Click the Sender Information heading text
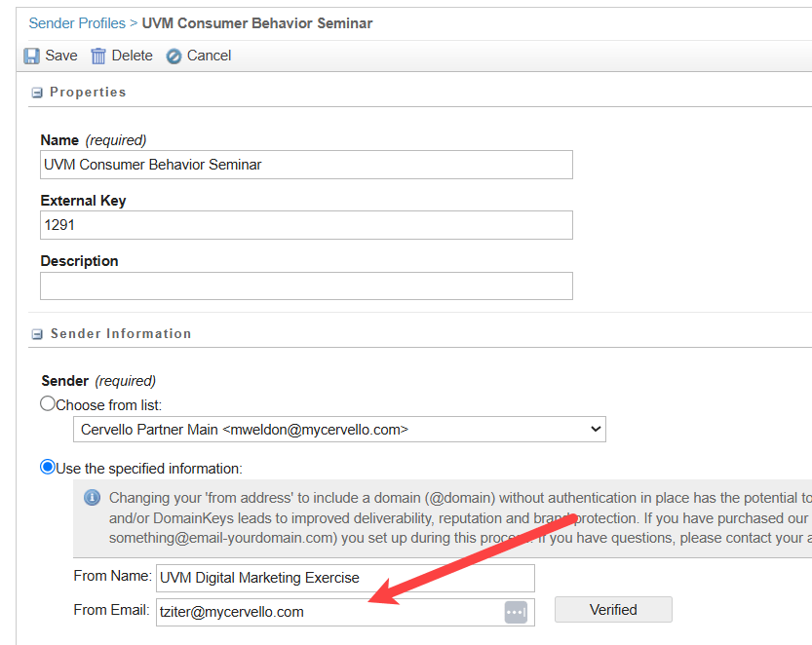The height and width of the screenshot is (645, 812). pos(121,334)
